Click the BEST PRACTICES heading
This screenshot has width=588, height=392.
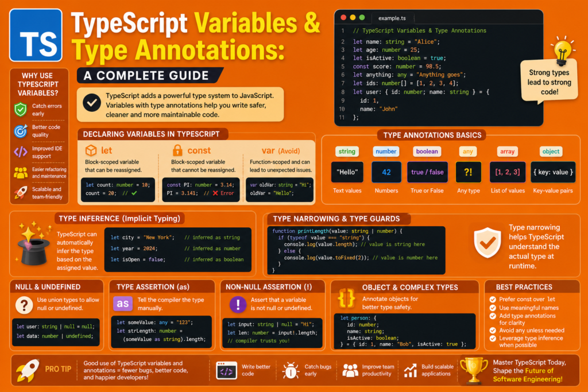[x=524, y=287]
